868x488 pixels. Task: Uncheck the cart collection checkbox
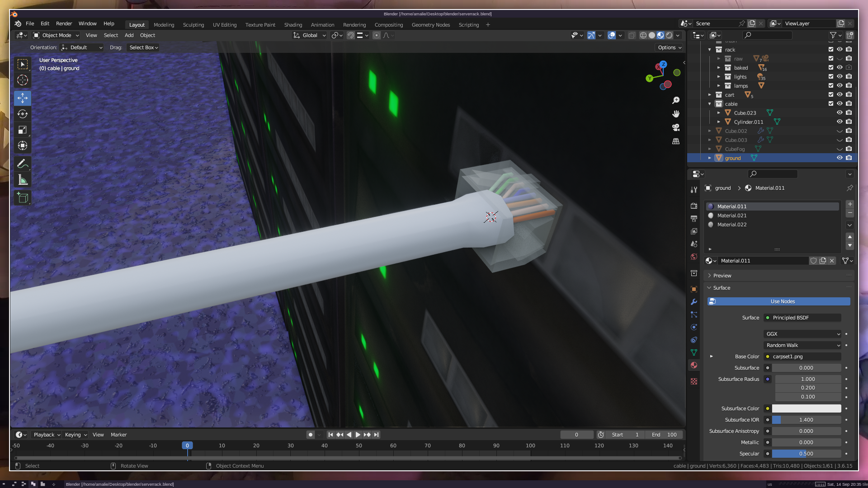coord(831,95)
